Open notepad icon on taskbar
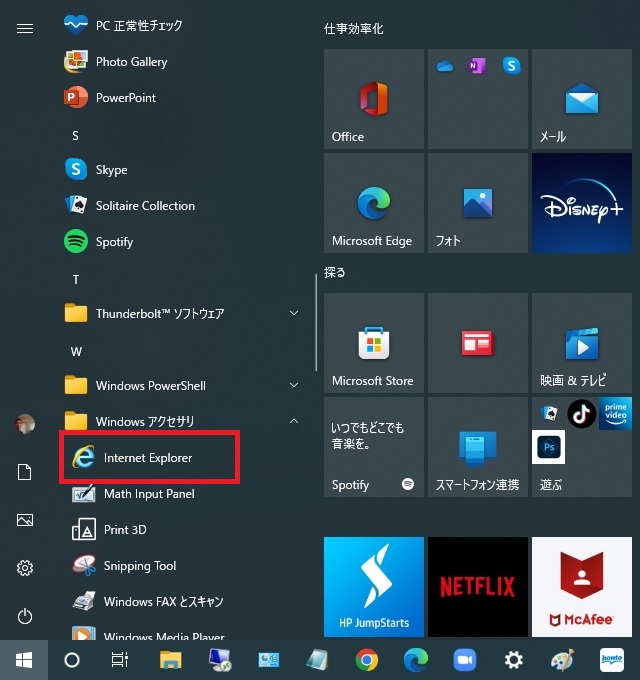Screen dimensions: 640x680 [x=317, y=660]
